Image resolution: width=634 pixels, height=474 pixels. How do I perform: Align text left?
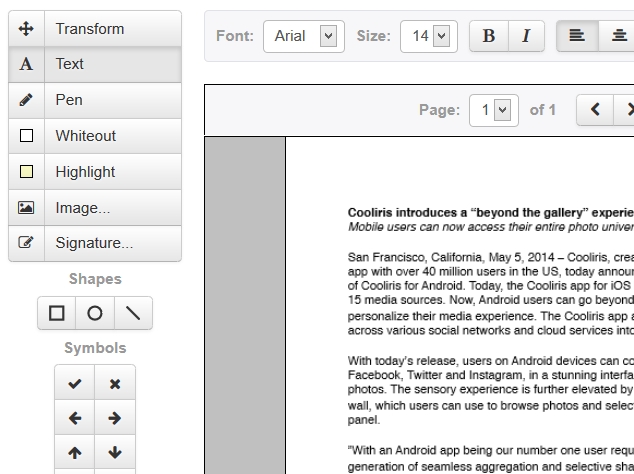click(x=577, y=36)
